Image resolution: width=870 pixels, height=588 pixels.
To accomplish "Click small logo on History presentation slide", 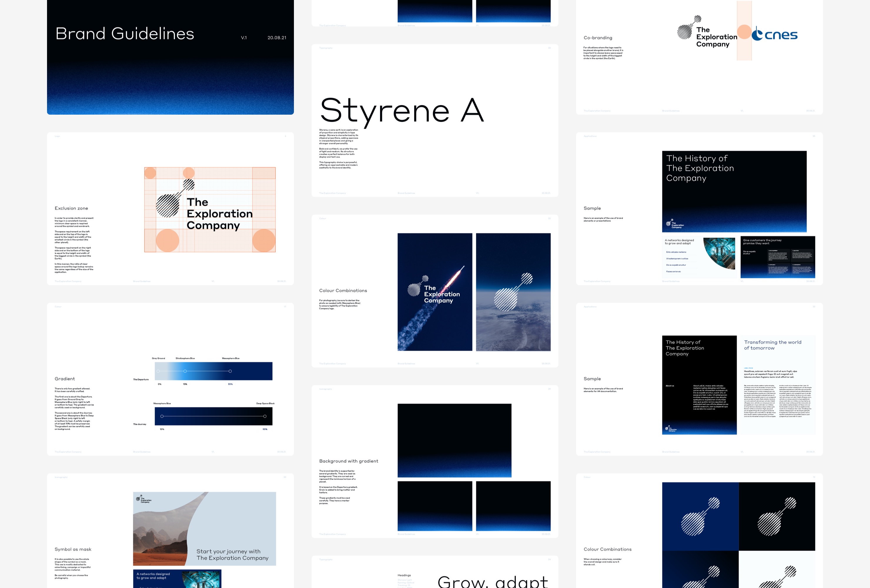I will [x=675, y=224].
